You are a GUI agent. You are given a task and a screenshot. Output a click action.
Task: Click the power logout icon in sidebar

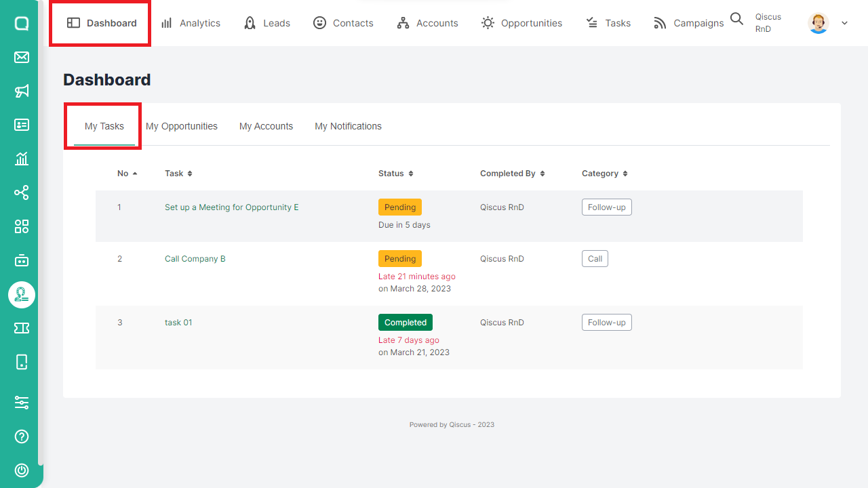[22, 470]
